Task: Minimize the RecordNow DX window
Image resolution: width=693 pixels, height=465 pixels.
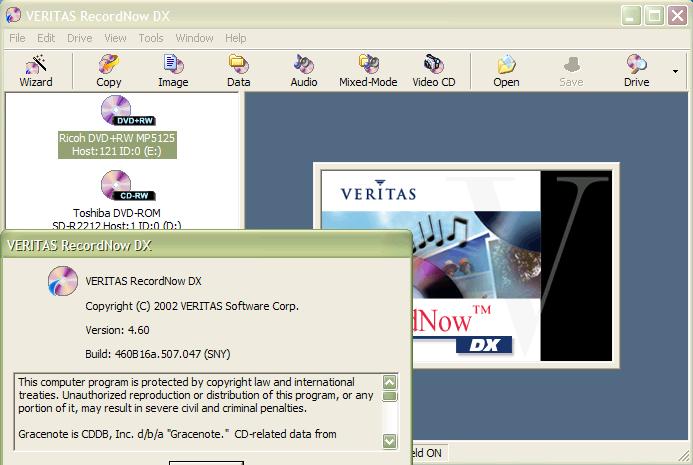Action: click(x=631, y=16)
